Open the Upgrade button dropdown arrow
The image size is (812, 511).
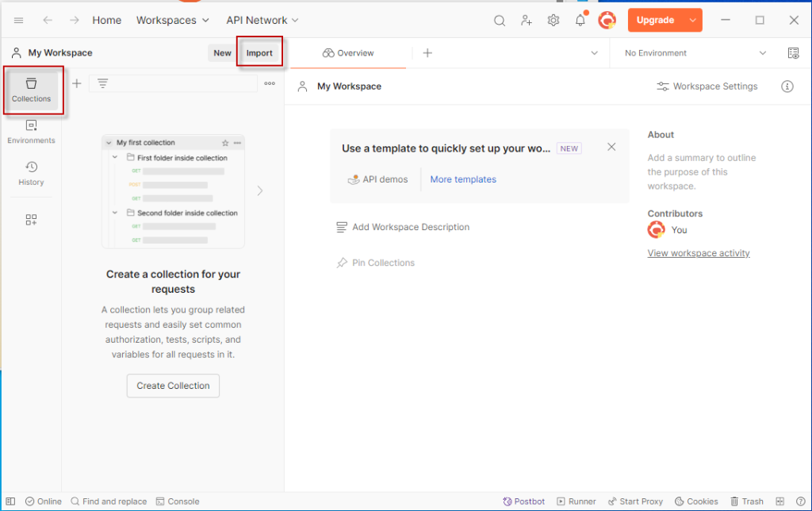[x=692, y=20]
